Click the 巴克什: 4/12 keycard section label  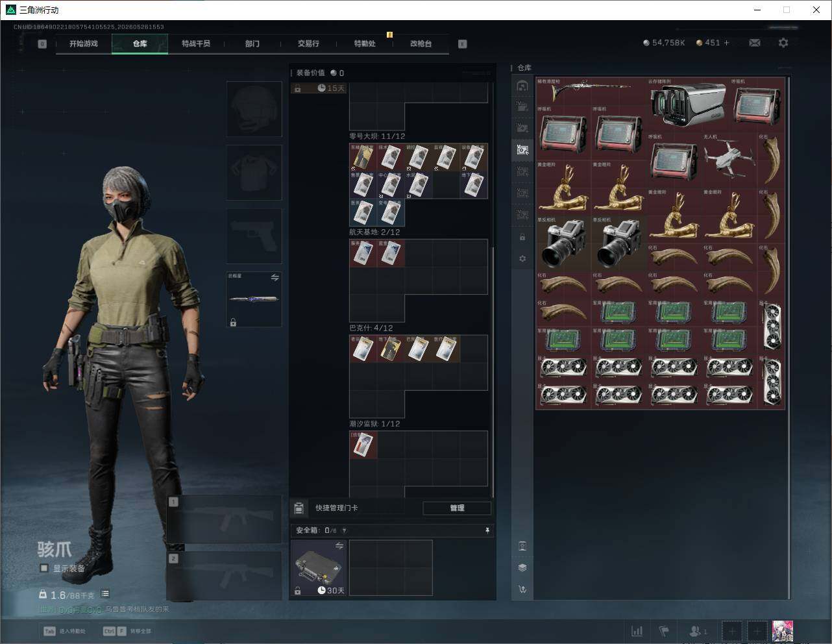click(x=371, y=328)
